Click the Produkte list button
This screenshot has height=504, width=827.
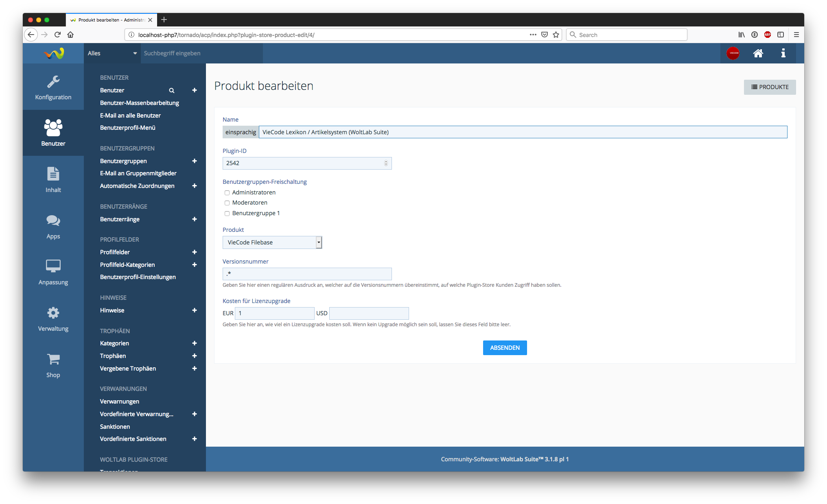769,87
